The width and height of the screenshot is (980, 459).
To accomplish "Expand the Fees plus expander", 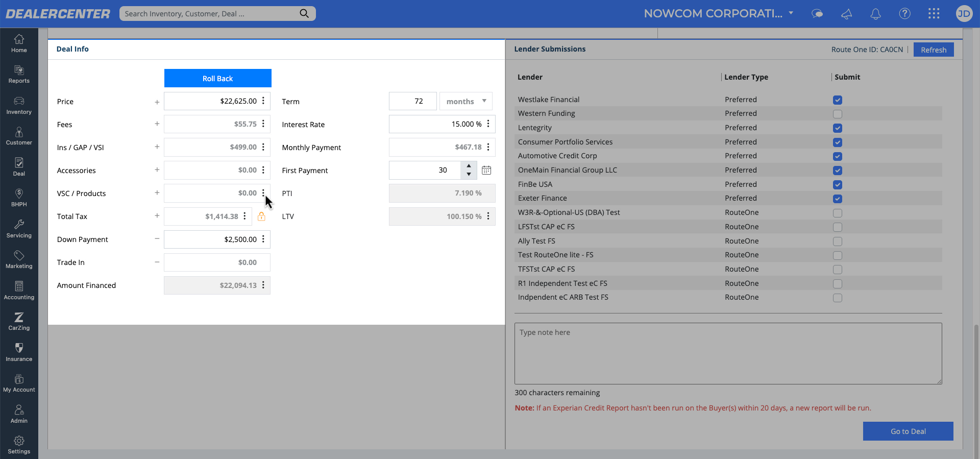I will [157, 124].
